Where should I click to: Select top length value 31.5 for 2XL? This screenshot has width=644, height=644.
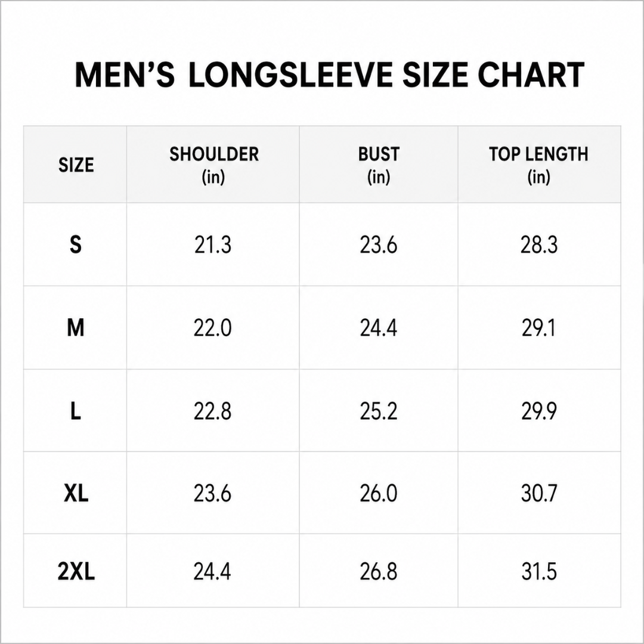[539, 571]
